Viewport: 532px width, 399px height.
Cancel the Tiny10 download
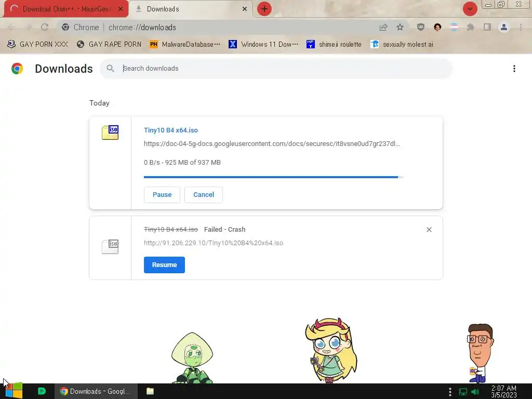(204, 195)
